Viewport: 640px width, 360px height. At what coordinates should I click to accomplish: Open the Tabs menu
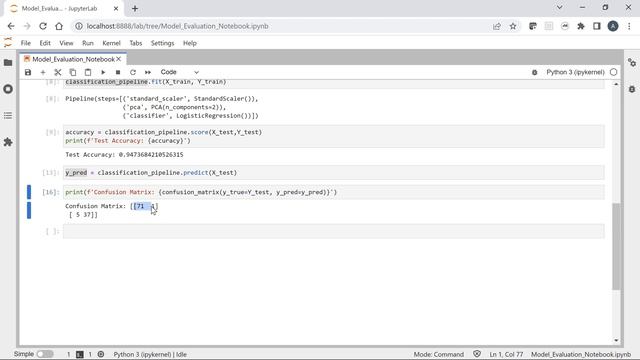pyautogui.click(x=136, y=43)
